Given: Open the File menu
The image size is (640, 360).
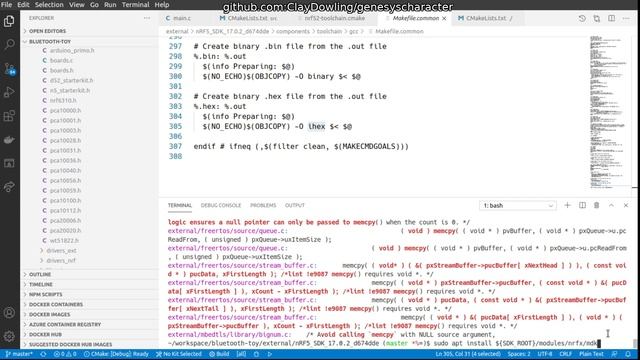Looking at the screenshot, I should pos(7,5).
